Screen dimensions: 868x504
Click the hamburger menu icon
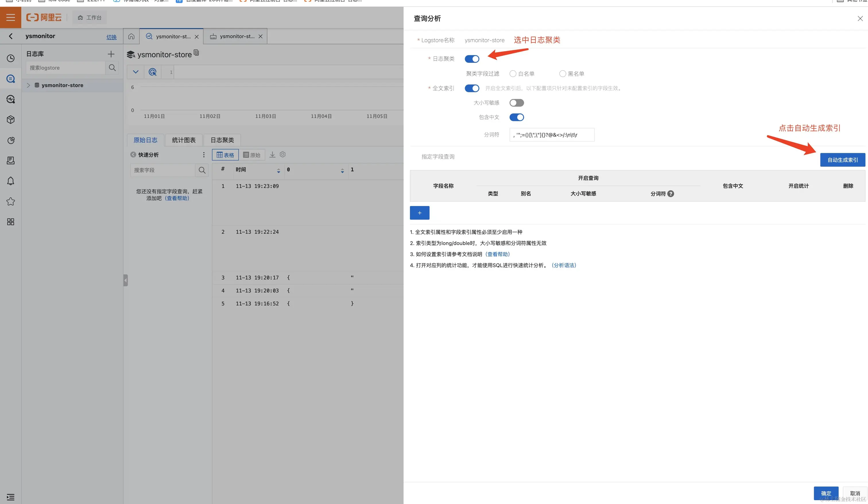click(x=10, y=17)
